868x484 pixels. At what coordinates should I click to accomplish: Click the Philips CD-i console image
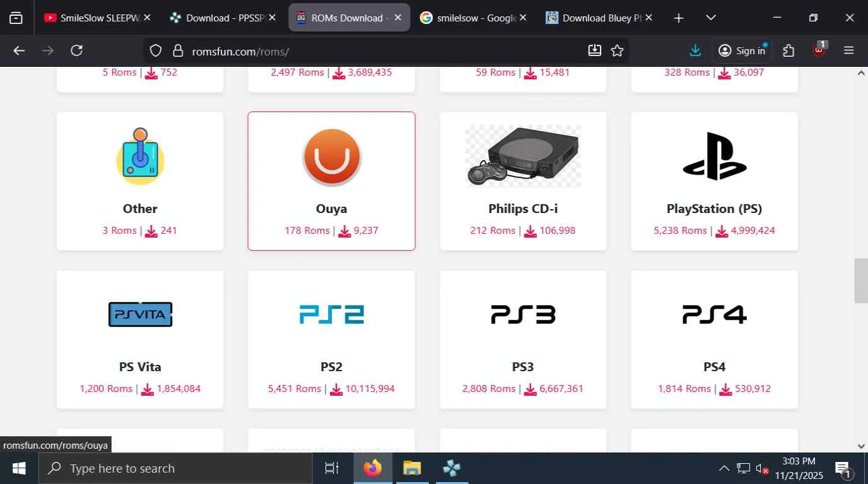[x=523, y=156]
